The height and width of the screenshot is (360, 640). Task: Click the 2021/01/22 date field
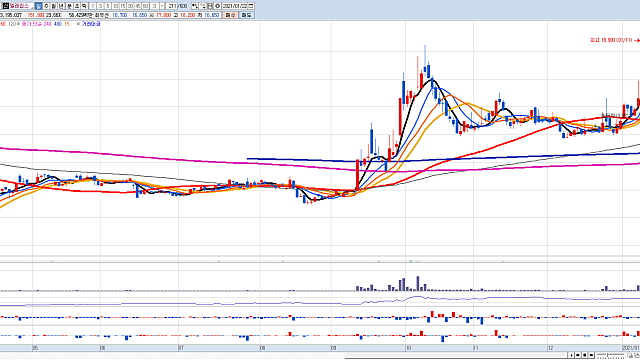[x=235, y=6]
